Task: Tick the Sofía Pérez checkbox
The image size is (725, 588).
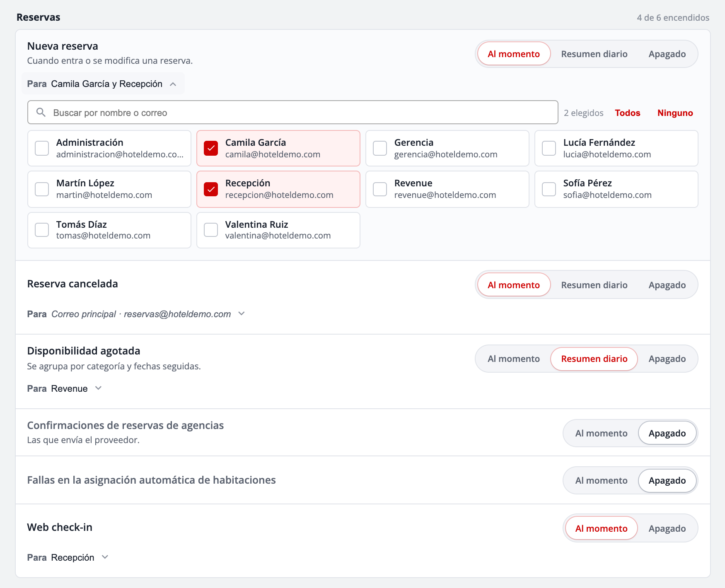Action: click(549, 189)
